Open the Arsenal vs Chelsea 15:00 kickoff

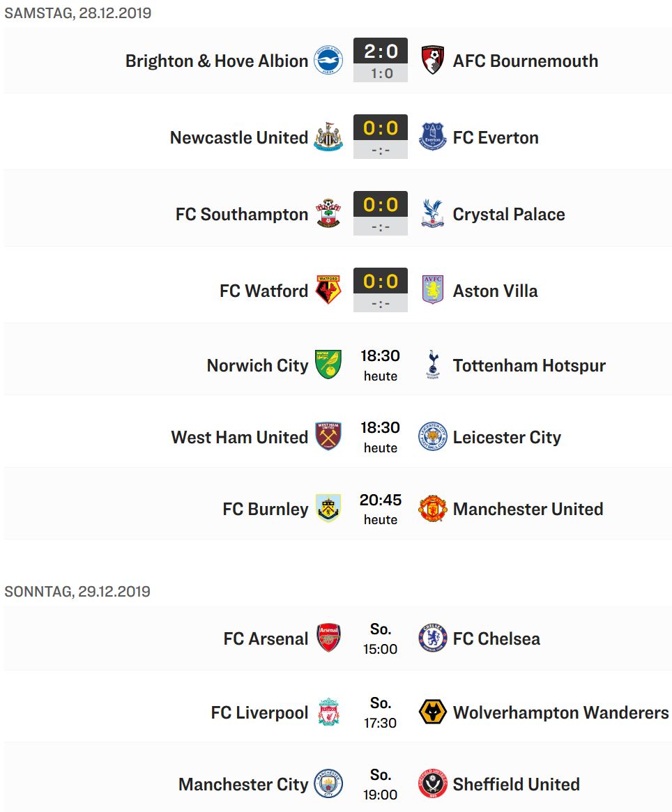pyautogui.click(x=381, y=638)
